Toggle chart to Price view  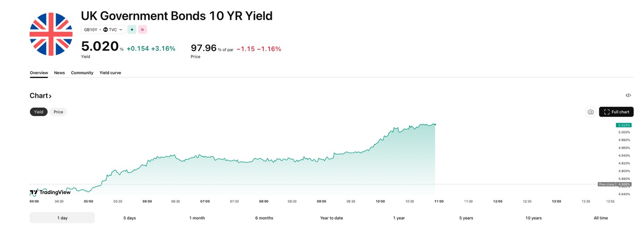click(59, 112)
